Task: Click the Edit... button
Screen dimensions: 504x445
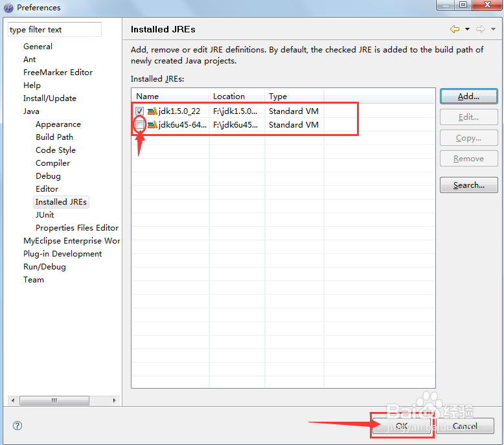Action: [x=468, y=117]
